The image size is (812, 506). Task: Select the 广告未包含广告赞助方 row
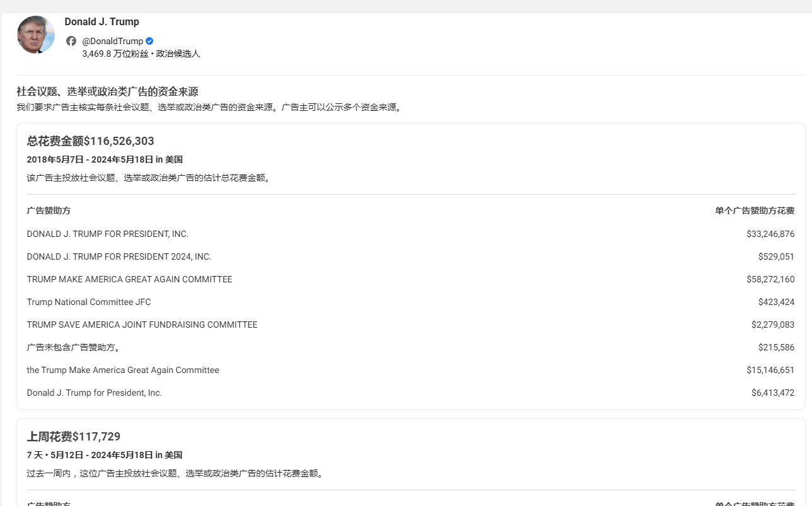[410, 347]
